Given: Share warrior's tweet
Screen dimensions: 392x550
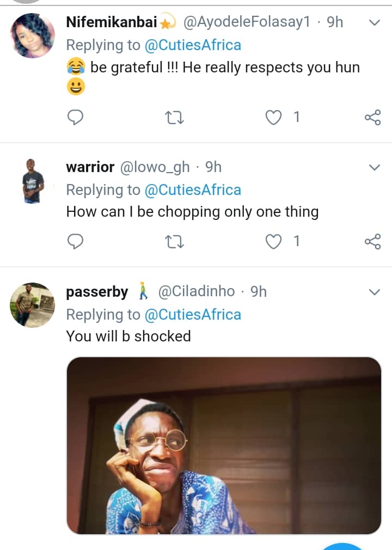Looking at the screenshot, I should (x=372, y=241).
